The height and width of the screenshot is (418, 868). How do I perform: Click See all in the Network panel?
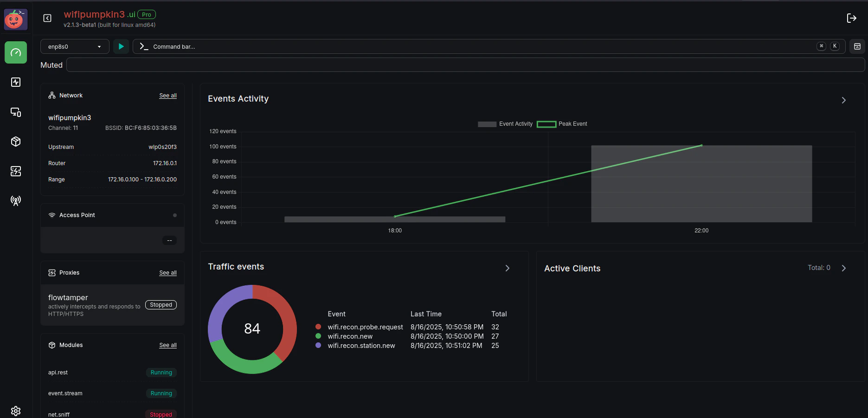coord(168,96)
